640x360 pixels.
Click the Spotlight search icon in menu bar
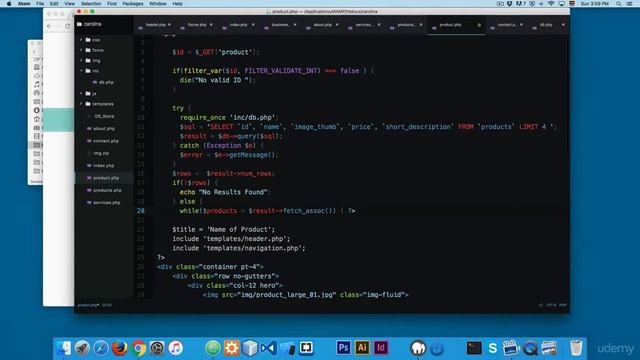click(x=619, y=4)
